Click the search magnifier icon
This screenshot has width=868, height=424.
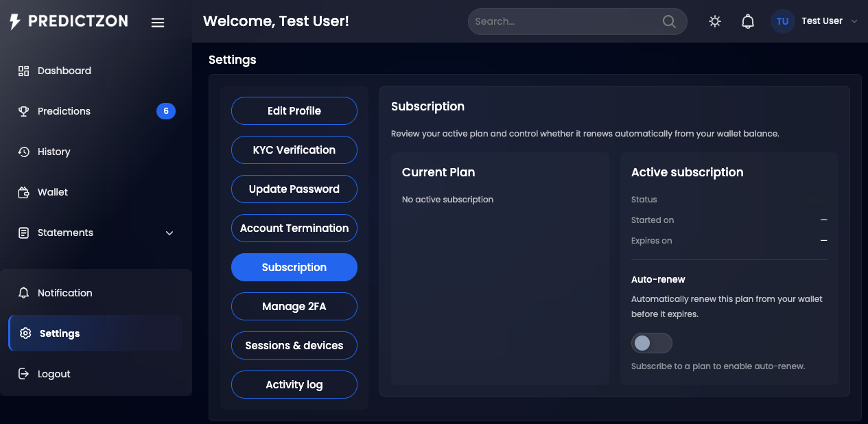669,21
